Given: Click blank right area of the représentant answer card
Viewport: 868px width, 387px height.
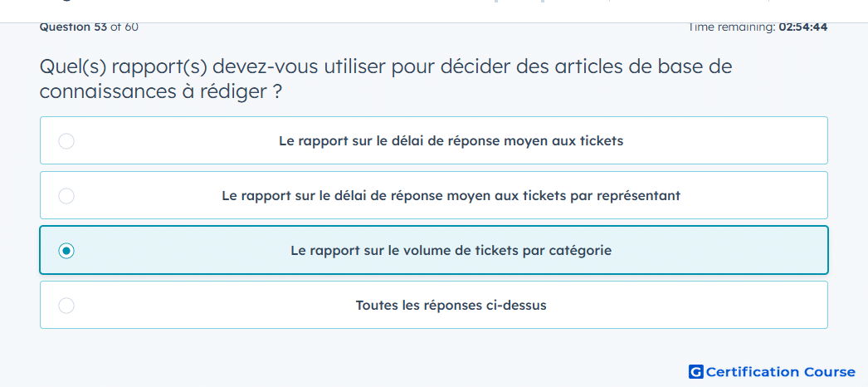Looking at the screenshot, I should [754, 196].
